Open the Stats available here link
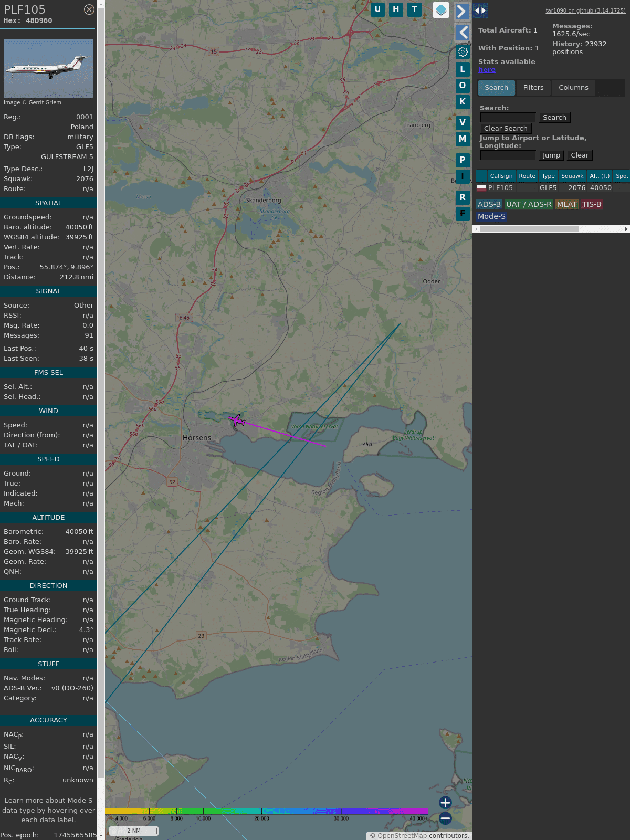The width and height of the screenshot is (630, 840). point(487,70)
